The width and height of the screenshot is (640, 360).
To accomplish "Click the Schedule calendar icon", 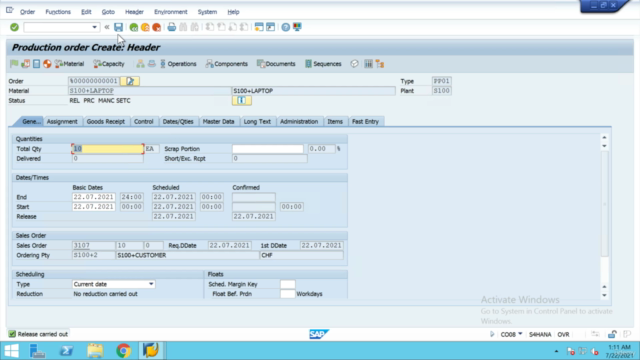I will [25, 64].
